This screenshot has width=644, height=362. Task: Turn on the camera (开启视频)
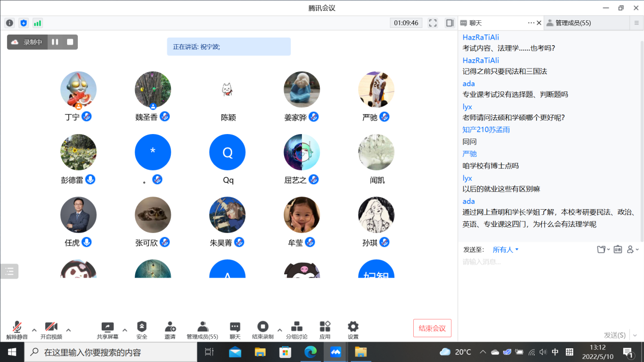click(51, 330)
